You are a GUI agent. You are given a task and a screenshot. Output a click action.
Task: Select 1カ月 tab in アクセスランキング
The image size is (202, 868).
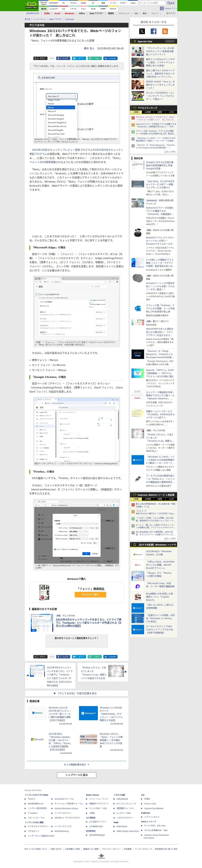click(171, 112)
